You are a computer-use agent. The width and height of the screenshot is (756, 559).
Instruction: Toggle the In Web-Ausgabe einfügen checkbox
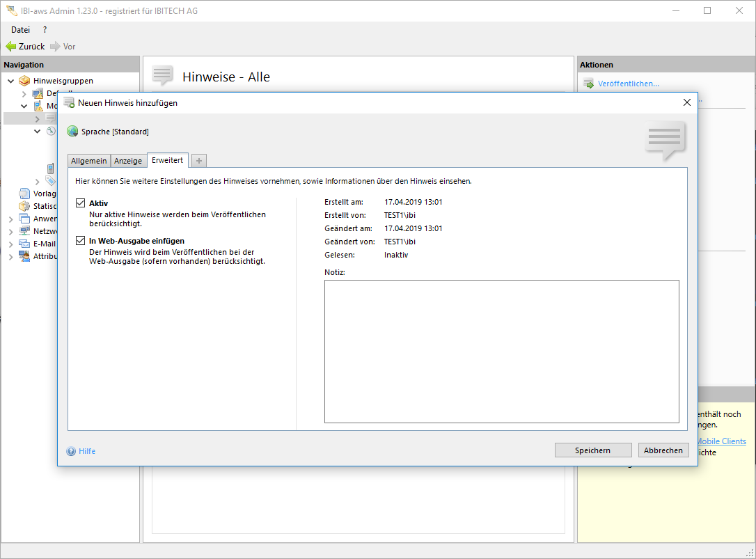click(x=80, y=241)
